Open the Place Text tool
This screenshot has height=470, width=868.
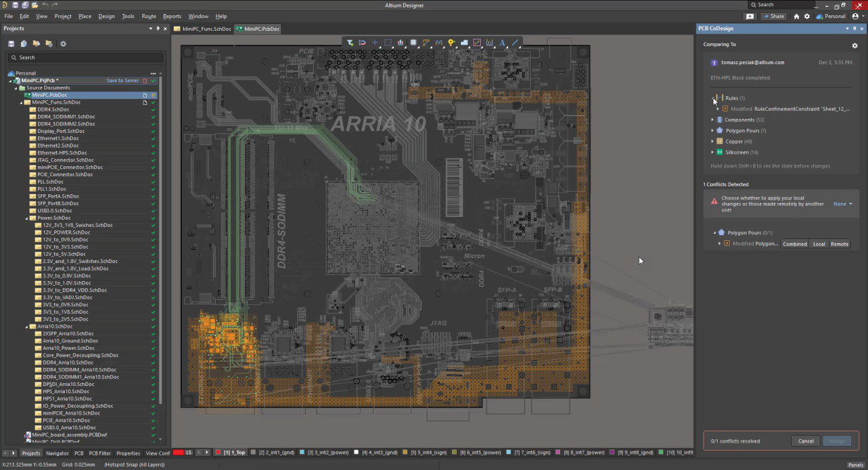(502, 42)
